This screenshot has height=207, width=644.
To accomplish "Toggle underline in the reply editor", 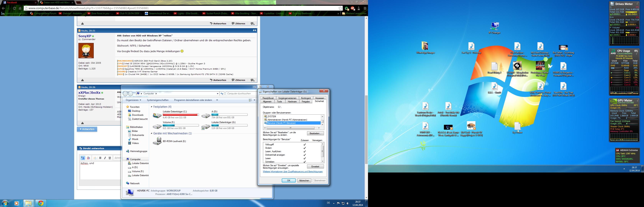I will tap(110, 158).
